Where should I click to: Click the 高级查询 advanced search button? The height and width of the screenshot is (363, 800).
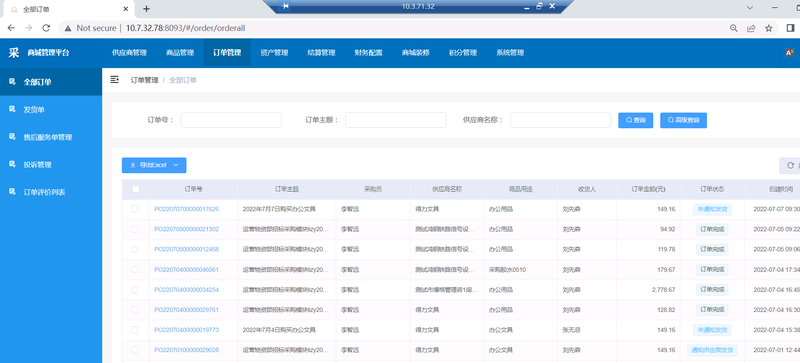click(x=684, y=120)
